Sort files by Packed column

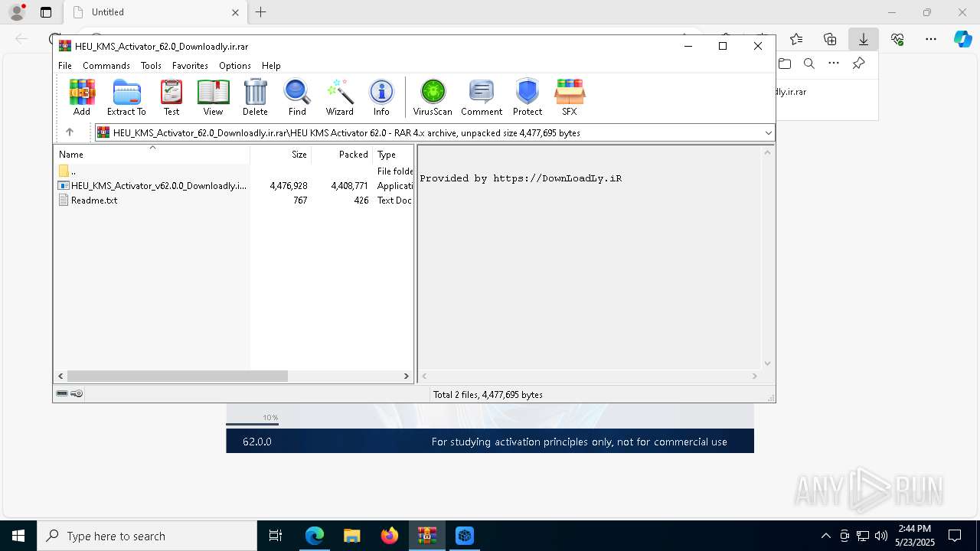pyautogui.click(x=342, y=155)
